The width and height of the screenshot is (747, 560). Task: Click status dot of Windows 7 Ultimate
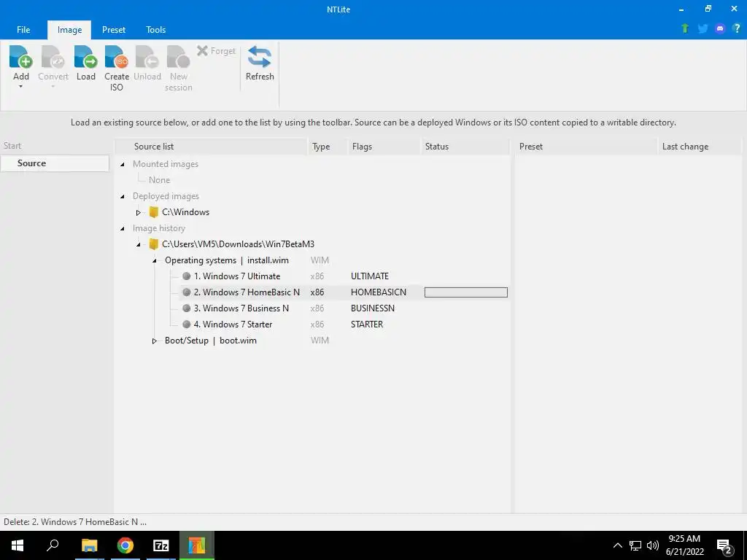186,276
